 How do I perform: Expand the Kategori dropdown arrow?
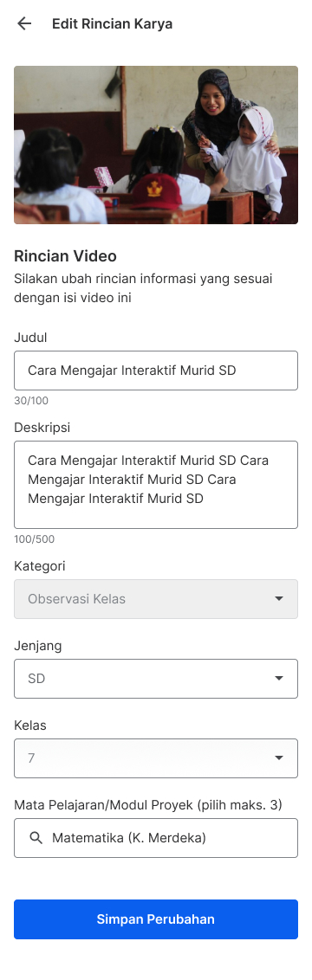click(279, 599)
